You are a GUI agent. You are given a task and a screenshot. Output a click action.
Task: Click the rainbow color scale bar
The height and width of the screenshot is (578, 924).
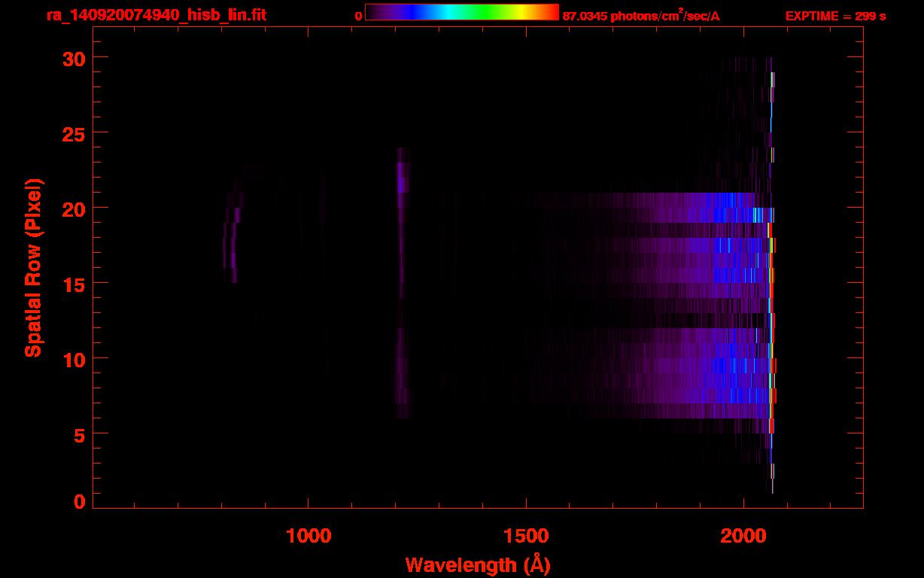[x=462, y=12]
